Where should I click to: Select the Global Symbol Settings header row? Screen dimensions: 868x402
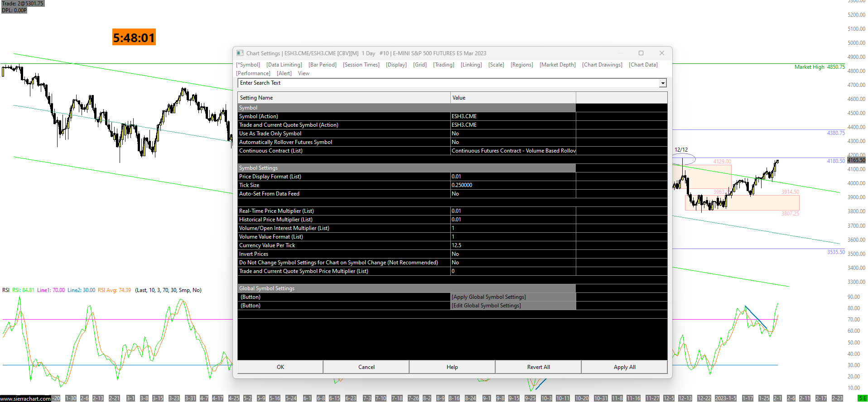(x=407, y=288)
